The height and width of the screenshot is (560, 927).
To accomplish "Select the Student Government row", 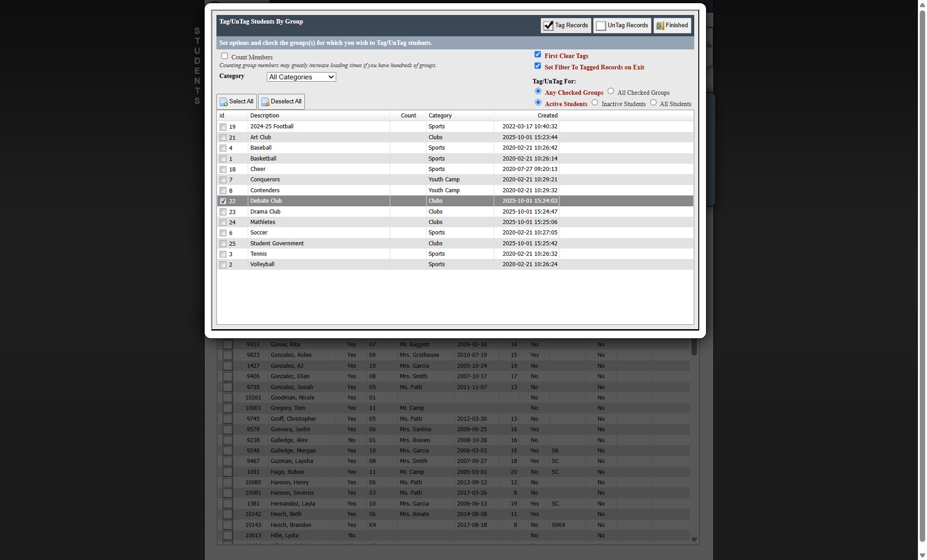I will (x=277, y=243).
